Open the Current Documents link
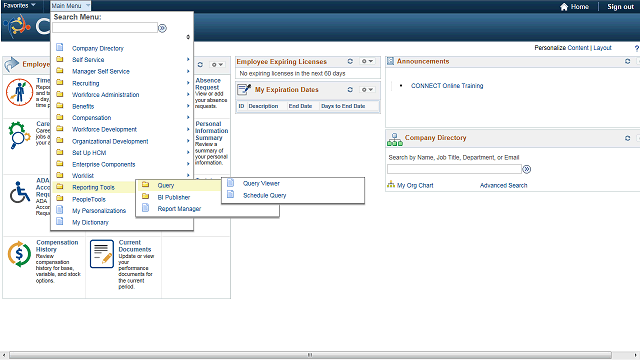Screen dimensions: 640x360 point(135,246)
